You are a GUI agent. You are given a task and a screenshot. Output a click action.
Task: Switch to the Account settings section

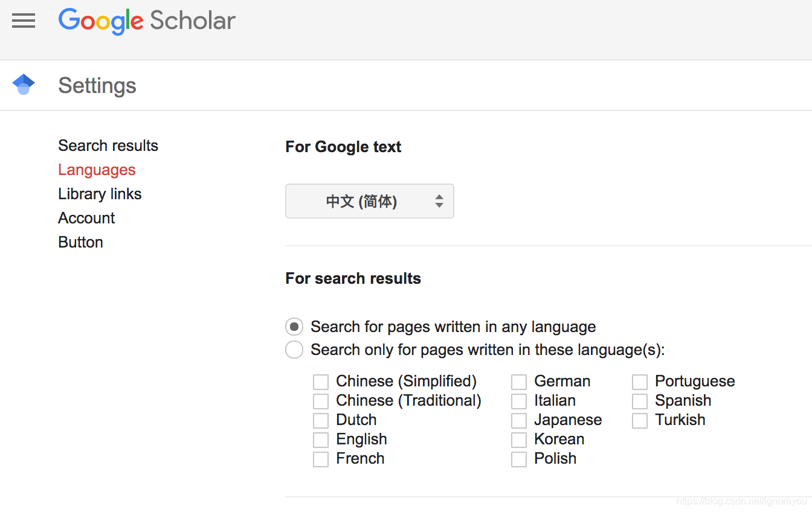click(x=86, y=217)
